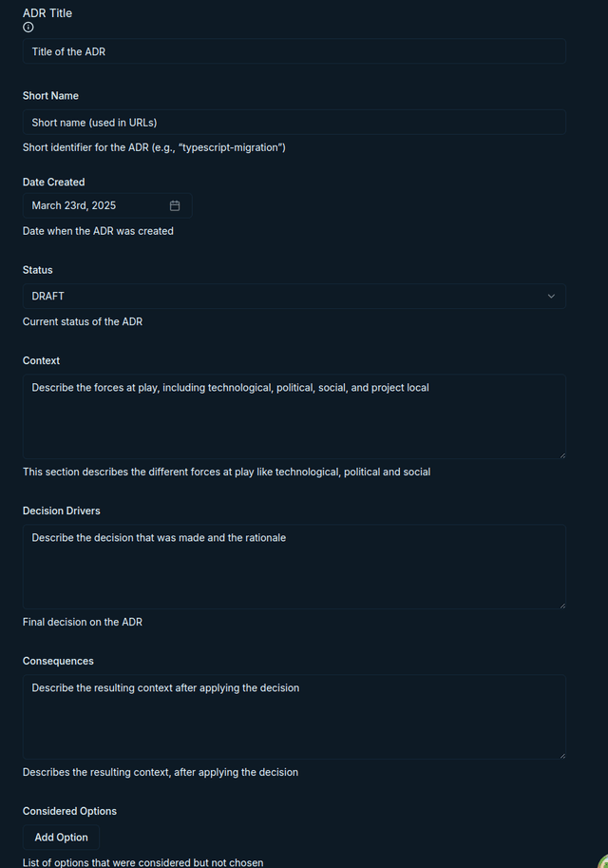This screenshot has height=868, width=608.
Task: Focus the Title of the ADR field
Action: pyautogui.click(x=294, y=51)
